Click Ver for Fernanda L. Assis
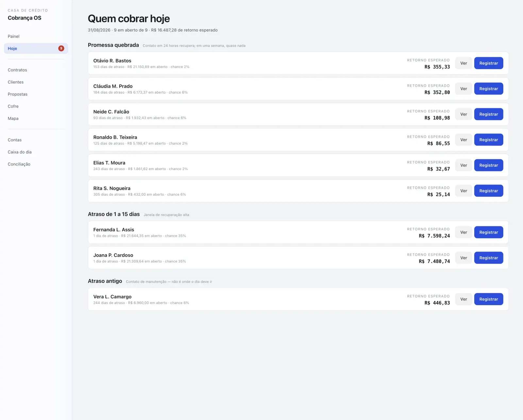 464,232
